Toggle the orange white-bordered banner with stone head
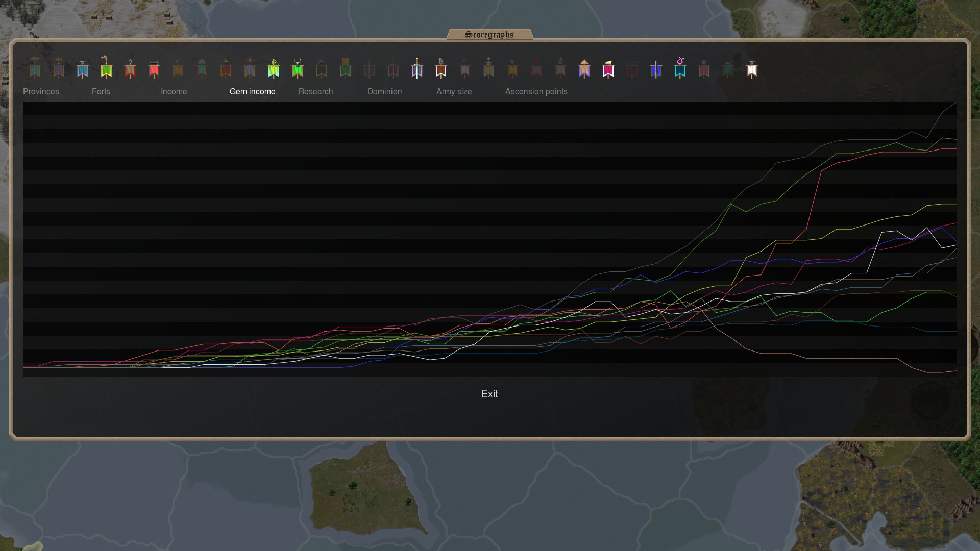Screen dimensions: 980x551 pos(441,67)
